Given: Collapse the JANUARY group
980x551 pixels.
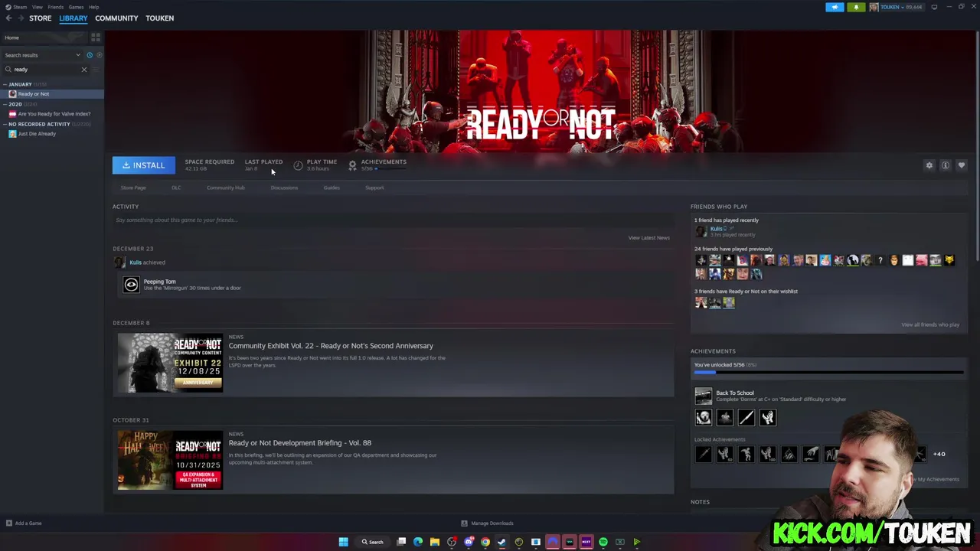Looking at the screenshot, I should (x=5, y=84).
